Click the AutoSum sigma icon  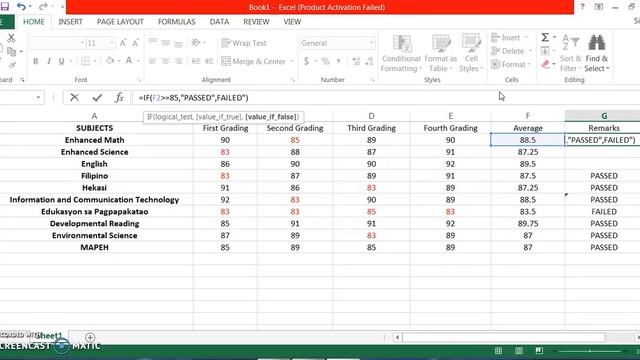(545, 38)
